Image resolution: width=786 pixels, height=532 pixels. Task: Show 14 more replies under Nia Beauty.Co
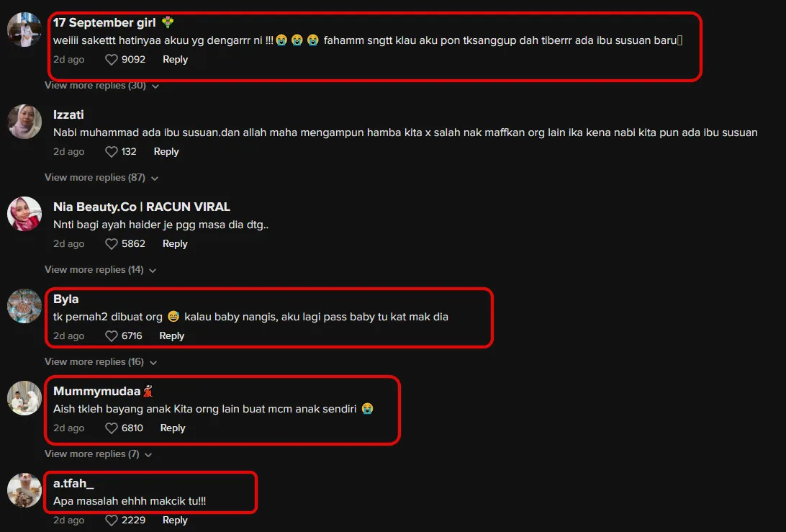(100, 270)
